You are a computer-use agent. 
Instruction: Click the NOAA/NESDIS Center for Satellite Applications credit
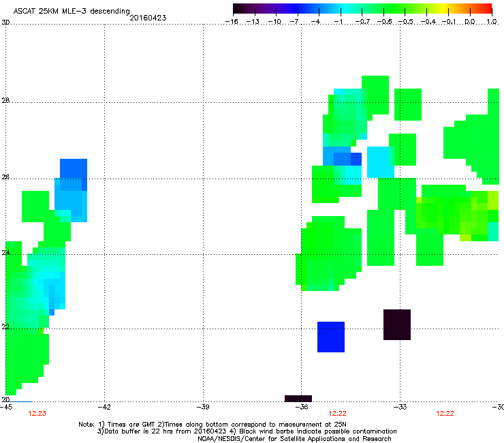pyautogui.click(x=294, y=439)
